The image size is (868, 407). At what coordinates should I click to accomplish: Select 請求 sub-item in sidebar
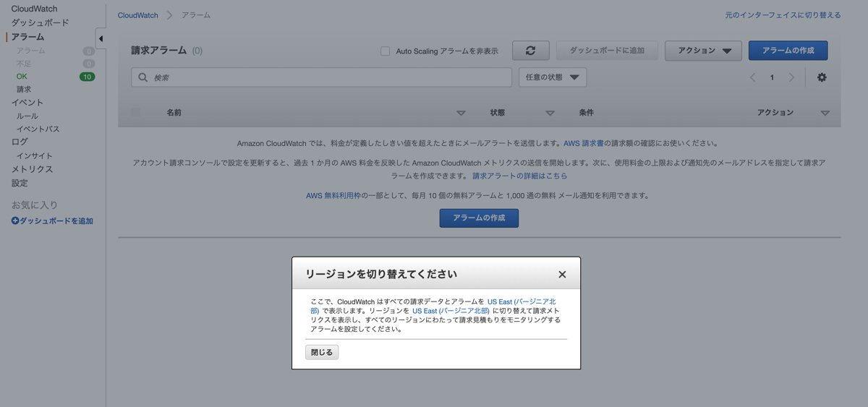click(24, 90)
